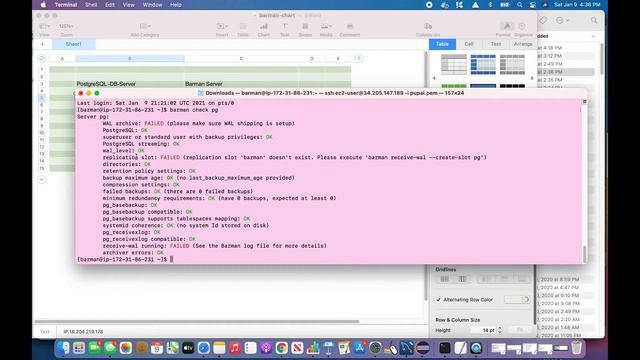The height and width of the screenshot is (360, 640).
Task: Show previous table styles with left arrow
Action: tap(434, 78)
